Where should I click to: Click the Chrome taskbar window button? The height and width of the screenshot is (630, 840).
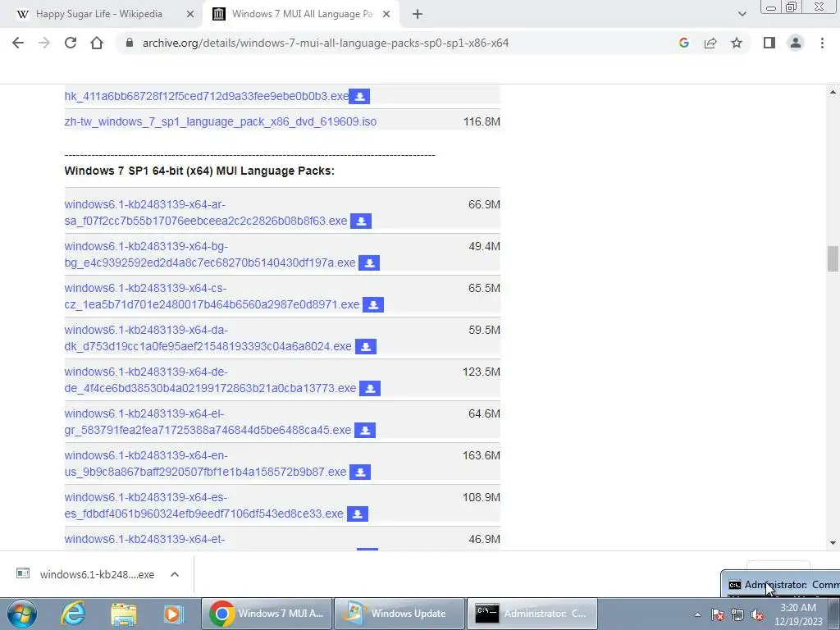click(x=267, y=614)
